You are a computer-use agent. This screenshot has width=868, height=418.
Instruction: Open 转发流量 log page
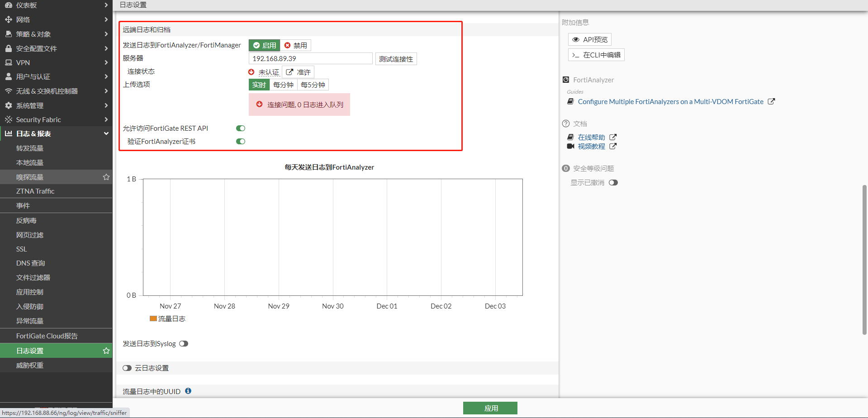click(x=30, y=148)
